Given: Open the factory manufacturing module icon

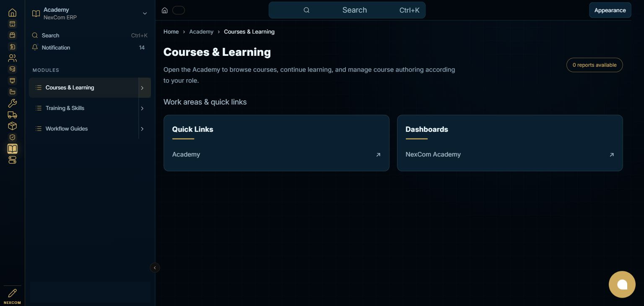Looking at the screenshot, I should (12, 92).
